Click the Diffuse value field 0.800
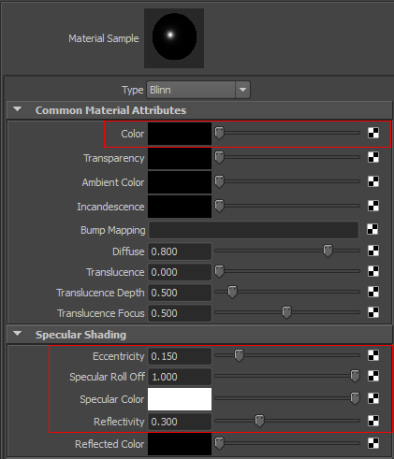 coord(180,251)
